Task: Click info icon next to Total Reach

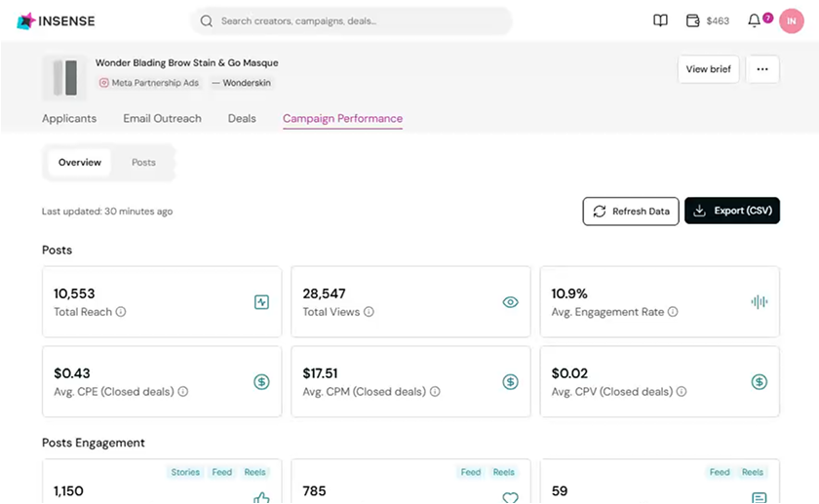Action: (x=121, y=312)
